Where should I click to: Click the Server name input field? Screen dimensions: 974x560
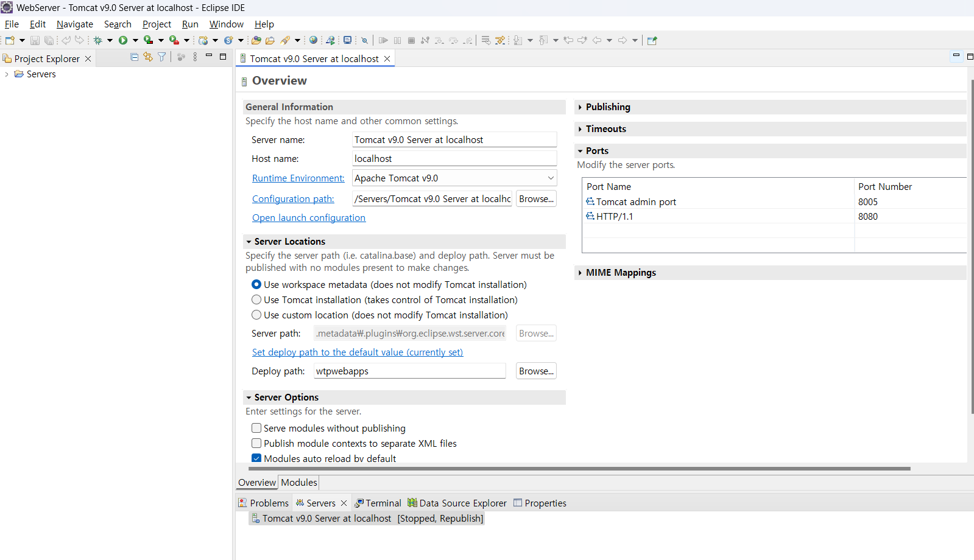[454, 139]
